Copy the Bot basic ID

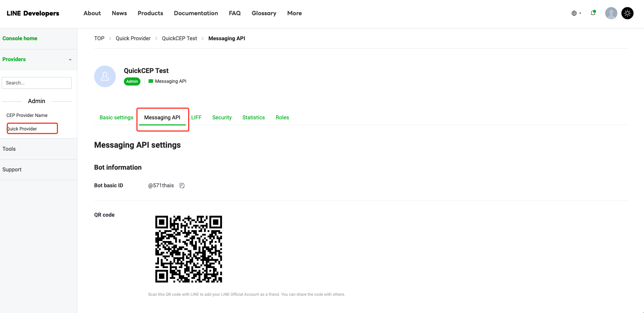pos(182,186)
